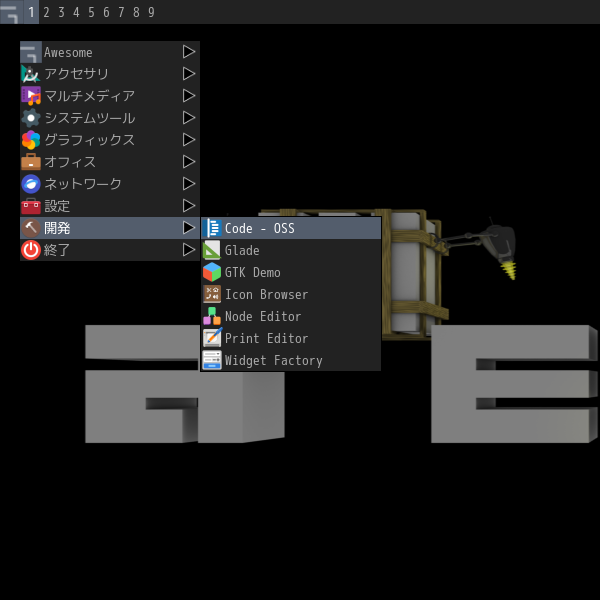The width and height of the screenshot is (600, 600).
Task: Select the システムツール menu label
Action: pos(90,118)
